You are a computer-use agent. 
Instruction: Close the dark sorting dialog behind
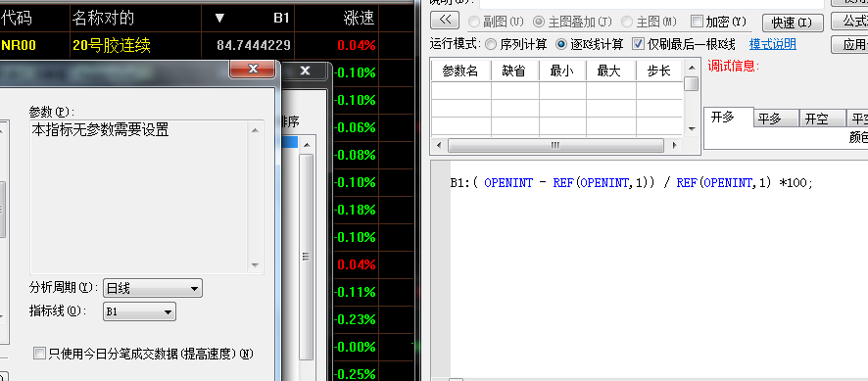click(x=305, y=71)
